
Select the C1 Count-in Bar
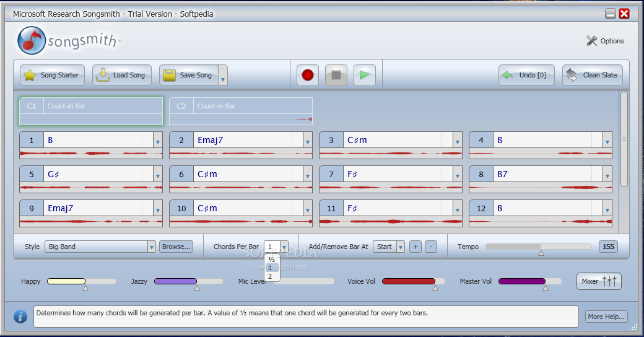[x=91, y=111]
